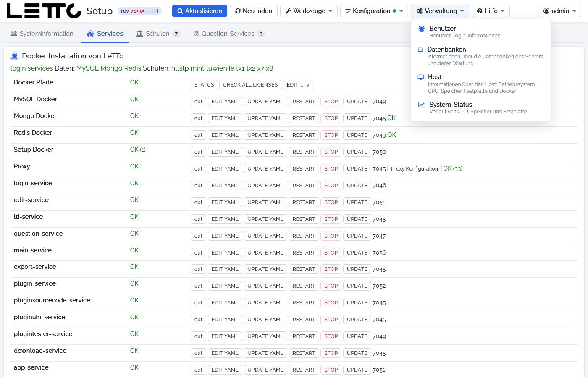Click the Neu laden button

pos(254,11)
